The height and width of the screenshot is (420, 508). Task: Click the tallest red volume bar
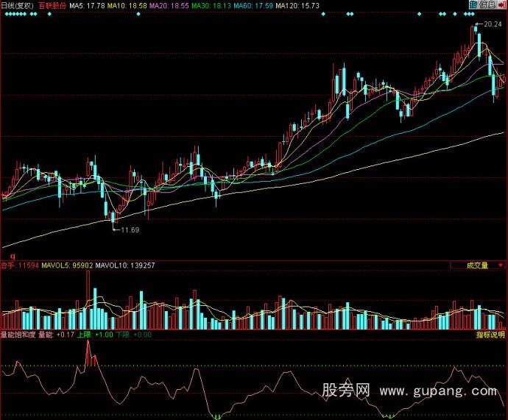pos(88,300)
